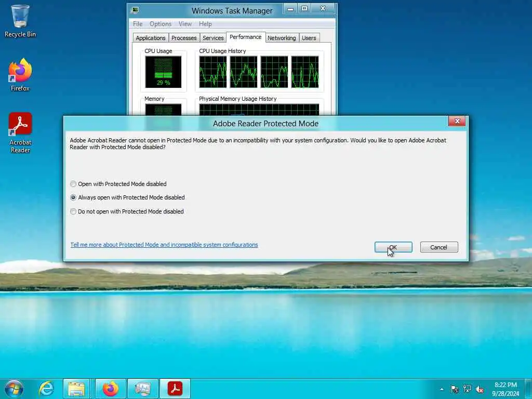Show hidden system tray icons
Image resolution: width=532 pixels, height=399 pixels.
point(442,389)
